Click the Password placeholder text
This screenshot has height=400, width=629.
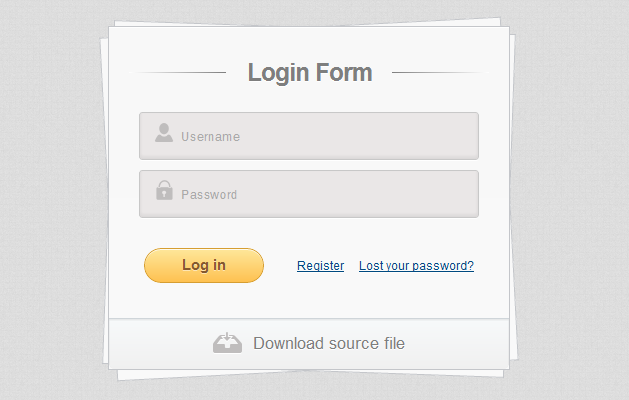pos(209,195)
